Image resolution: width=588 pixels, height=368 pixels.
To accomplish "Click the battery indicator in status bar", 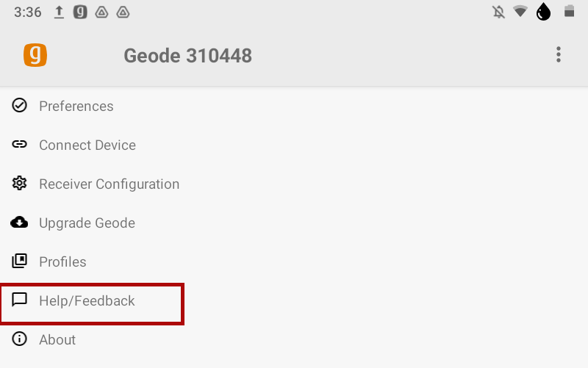I will (x=568, y=12).
